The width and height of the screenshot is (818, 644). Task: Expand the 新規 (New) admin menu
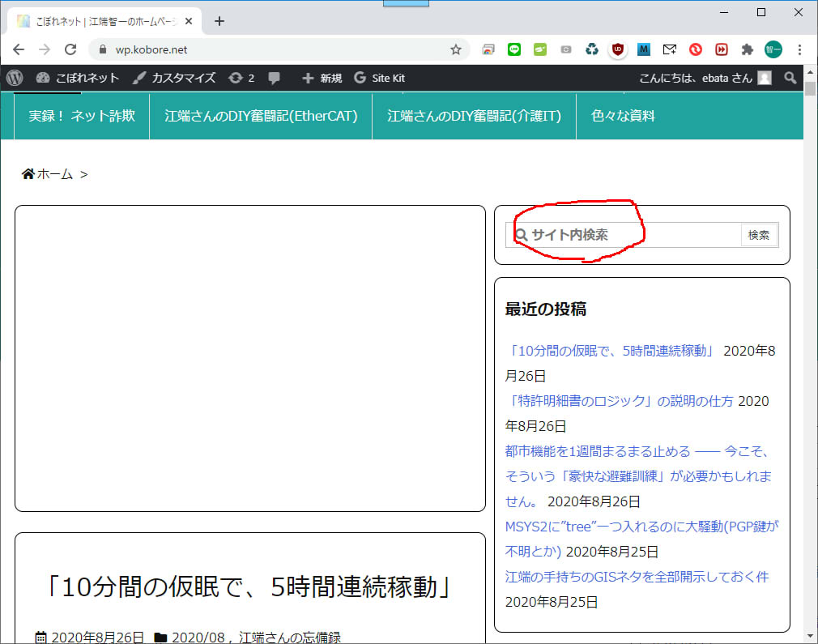click(x=322, y=78)
